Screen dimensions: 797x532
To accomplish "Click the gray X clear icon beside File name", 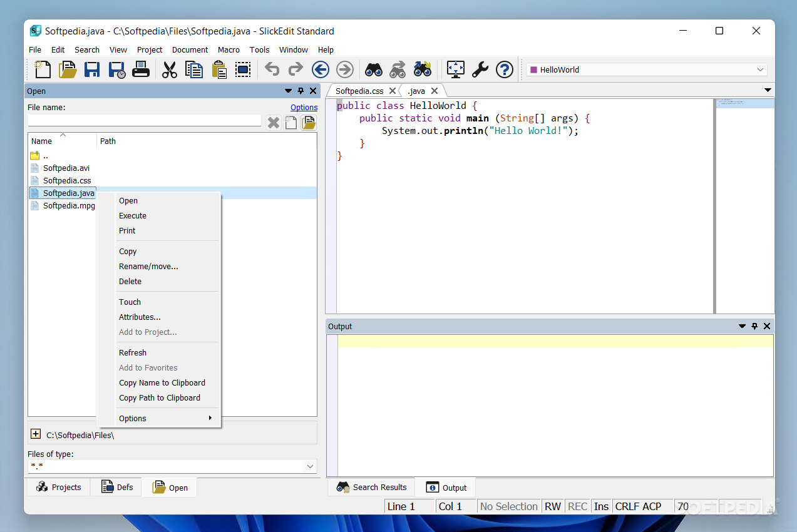I will pos(274,123).
